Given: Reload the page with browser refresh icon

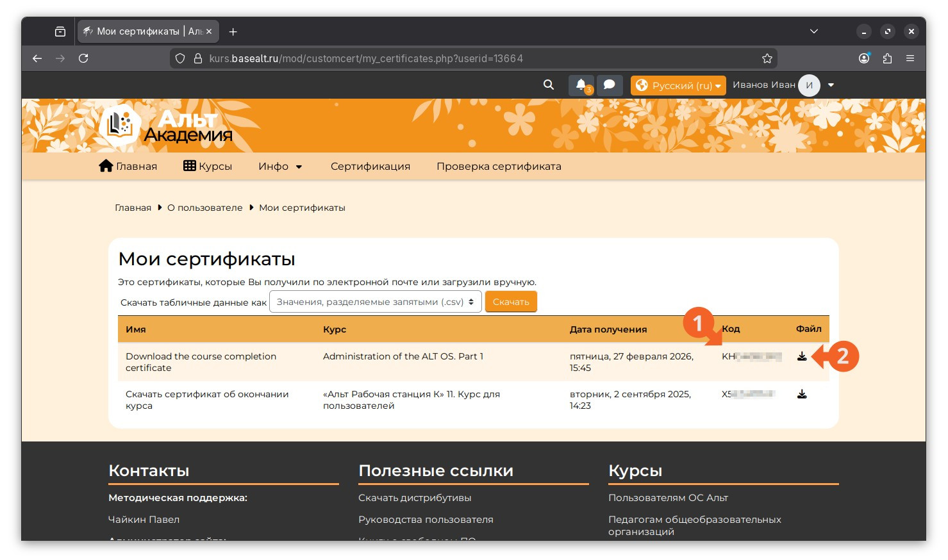Looking at the screenshot, I should click(83, 58).
